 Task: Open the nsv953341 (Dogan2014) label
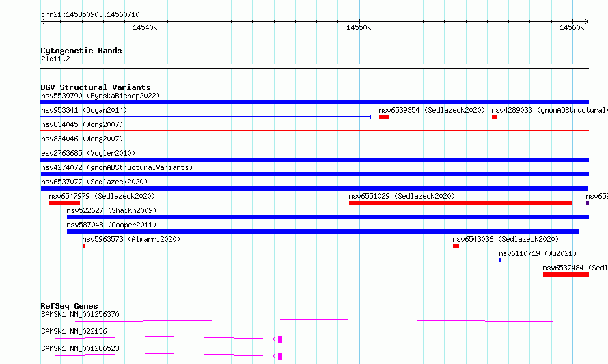click(84, 110)
